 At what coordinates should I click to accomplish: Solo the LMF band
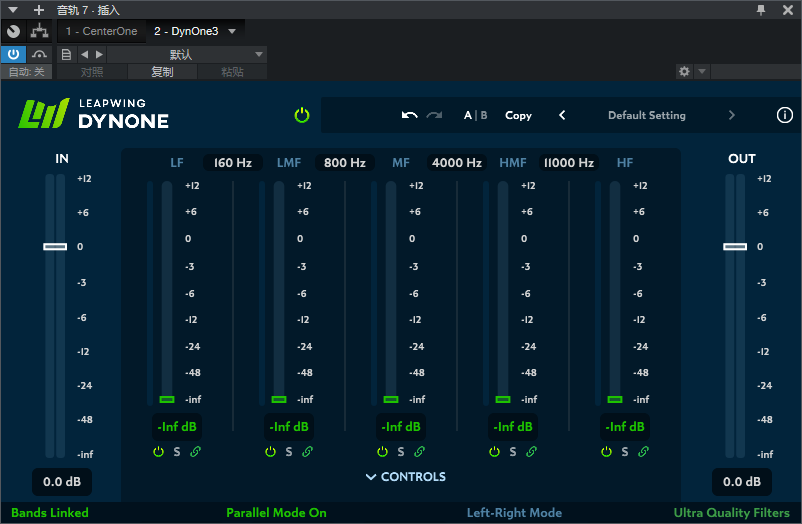coord(289,451)
